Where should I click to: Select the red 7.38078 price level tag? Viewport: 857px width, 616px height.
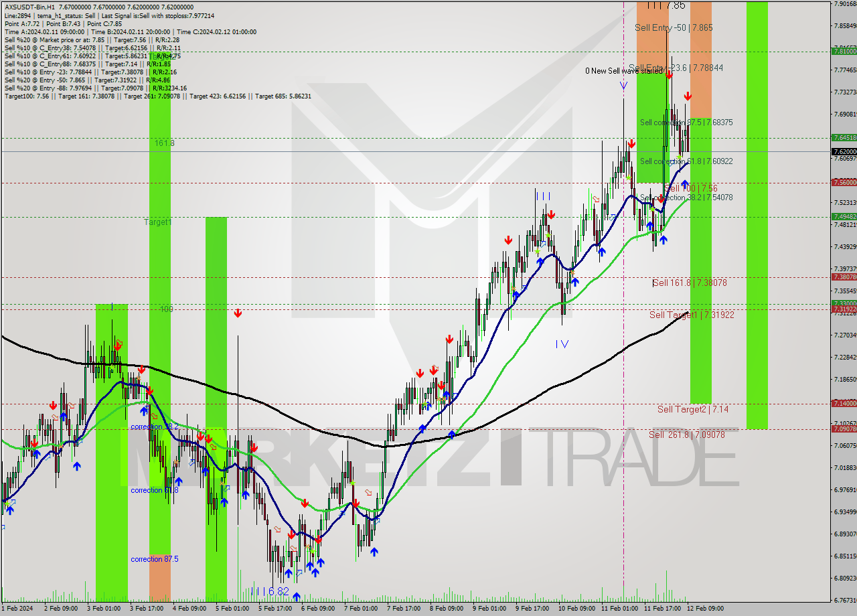tap(844, 277)
